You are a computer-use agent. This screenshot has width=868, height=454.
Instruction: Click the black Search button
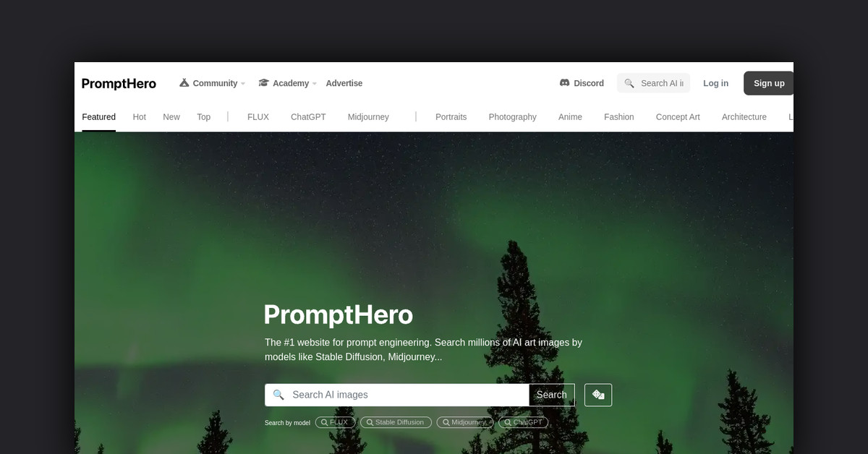552,395
